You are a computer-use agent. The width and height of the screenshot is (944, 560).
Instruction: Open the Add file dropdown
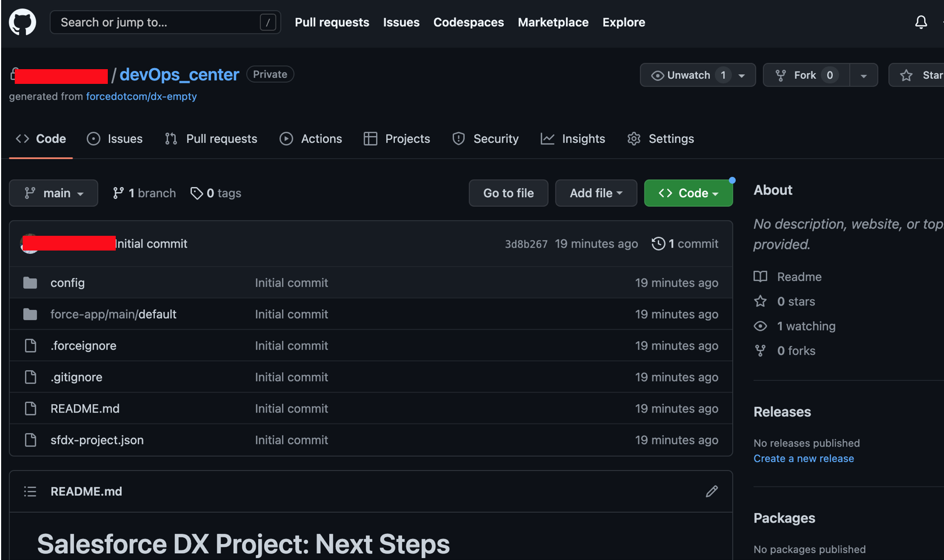[x=596, y=193]
